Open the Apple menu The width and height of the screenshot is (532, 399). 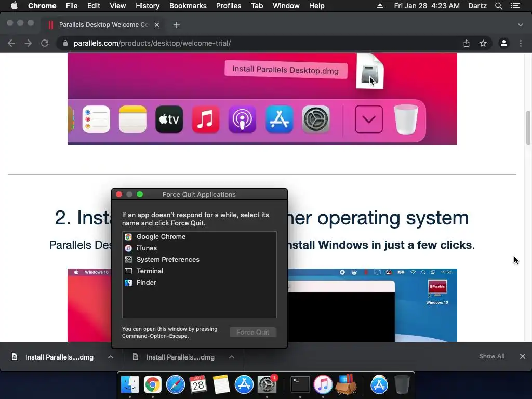click(14, 6)
